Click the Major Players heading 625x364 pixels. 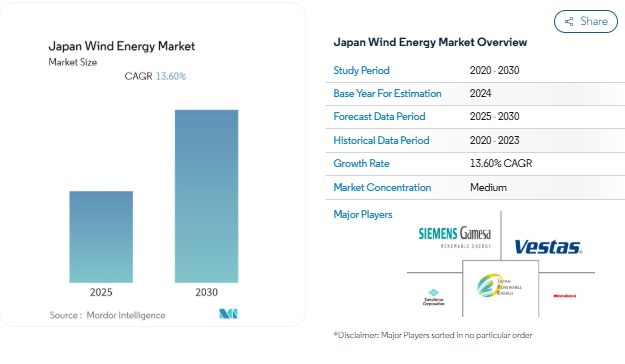pyautogui.click(x=363, y=214)
